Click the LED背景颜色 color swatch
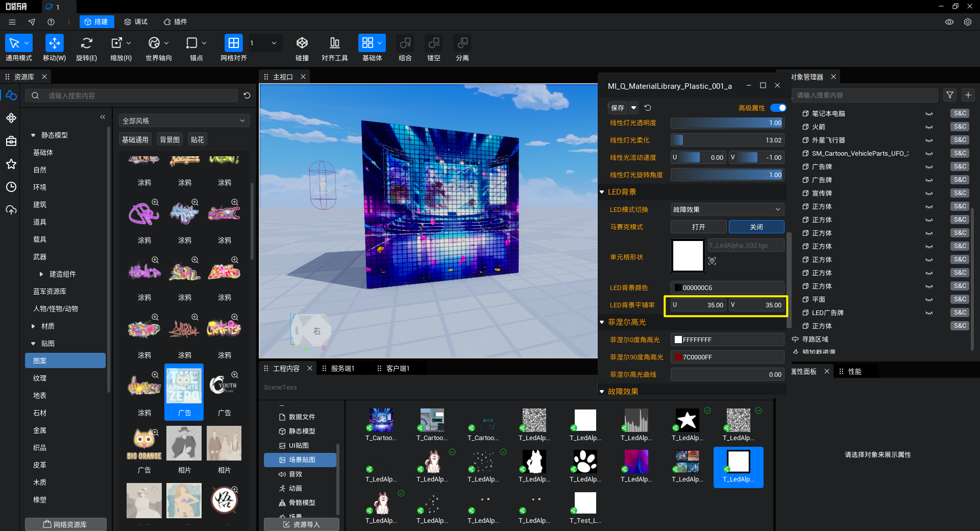The image size is (980, 531). click(x=678, y=287)
